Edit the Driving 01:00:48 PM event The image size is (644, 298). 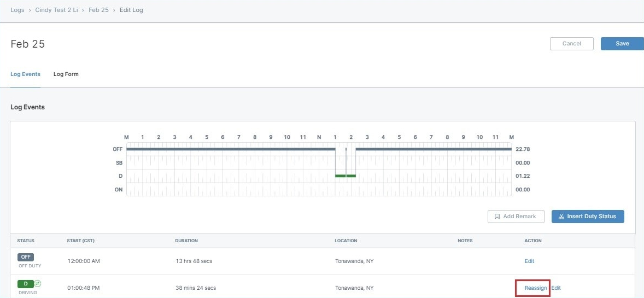[x=556, y=288]
